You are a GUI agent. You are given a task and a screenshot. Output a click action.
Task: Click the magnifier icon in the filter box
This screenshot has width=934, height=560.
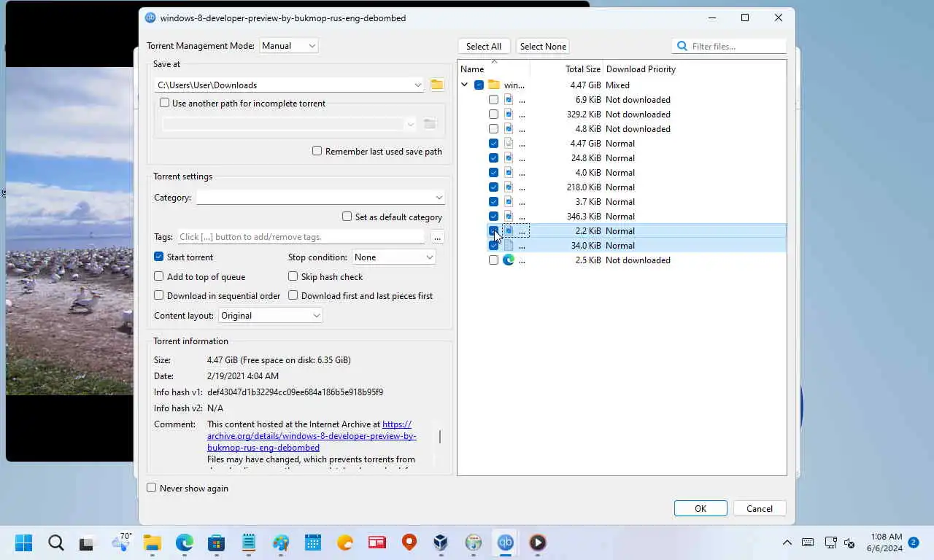682,46
